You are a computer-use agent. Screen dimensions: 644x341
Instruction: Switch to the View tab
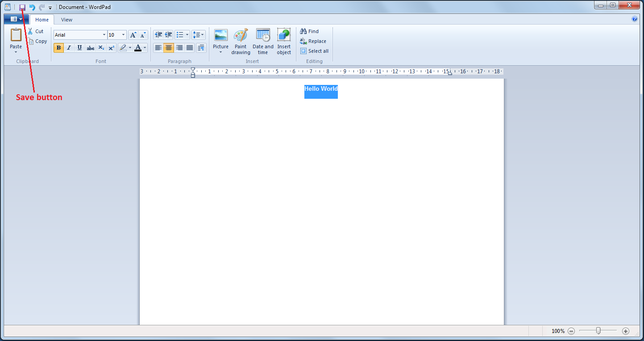pyautogui.click(x=67, y=20)
